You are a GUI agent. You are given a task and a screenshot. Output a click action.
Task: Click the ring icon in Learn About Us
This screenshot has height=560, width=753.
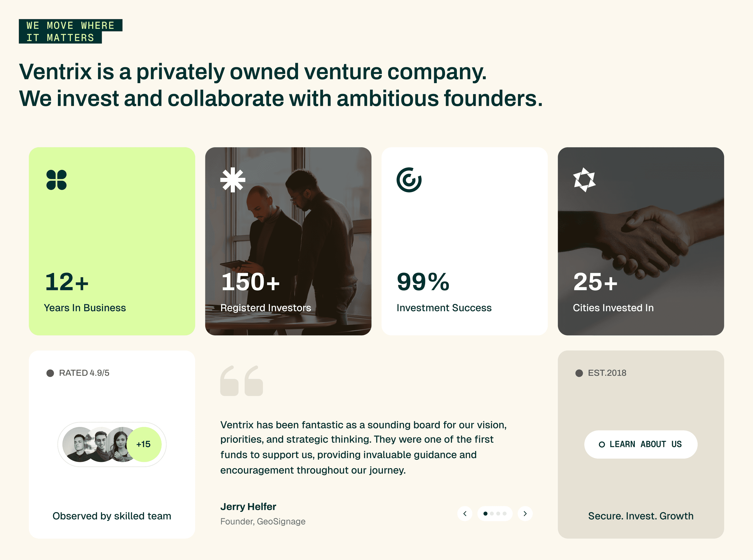click(602, 444)
